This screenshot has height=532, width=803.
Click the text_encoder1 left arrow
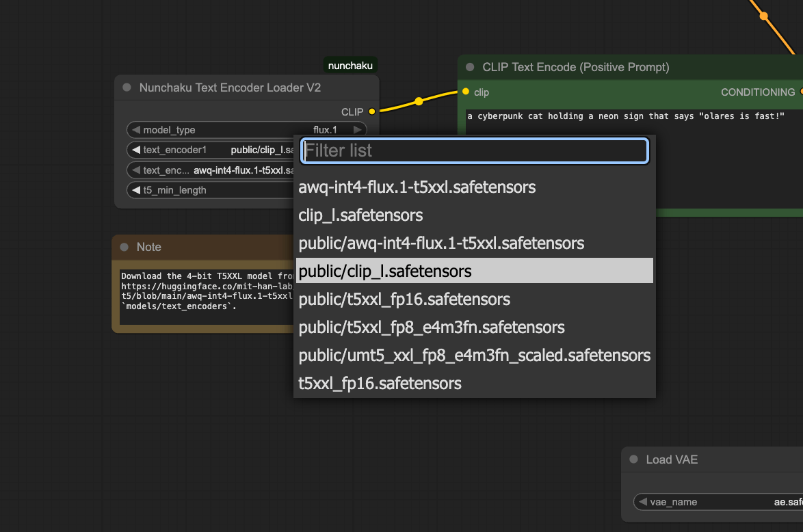pyautogui.click(x=136, y=150)
